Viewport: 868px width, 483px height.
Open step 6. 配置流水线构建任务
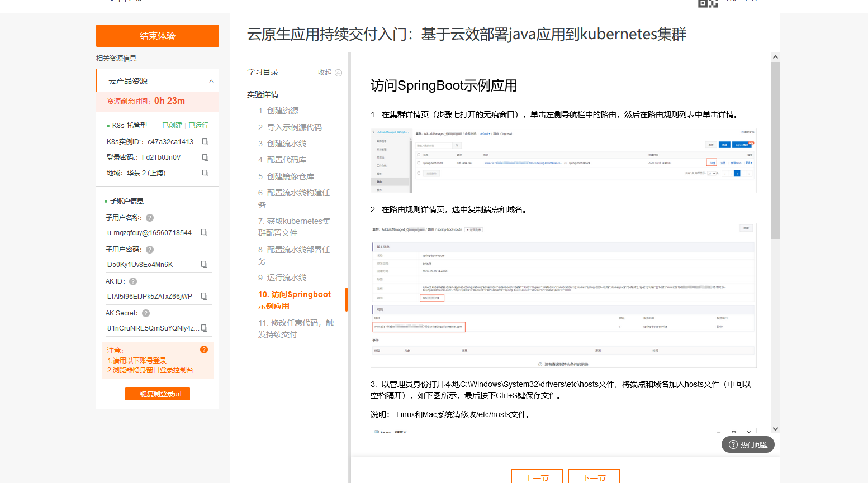tap(294, 199)
